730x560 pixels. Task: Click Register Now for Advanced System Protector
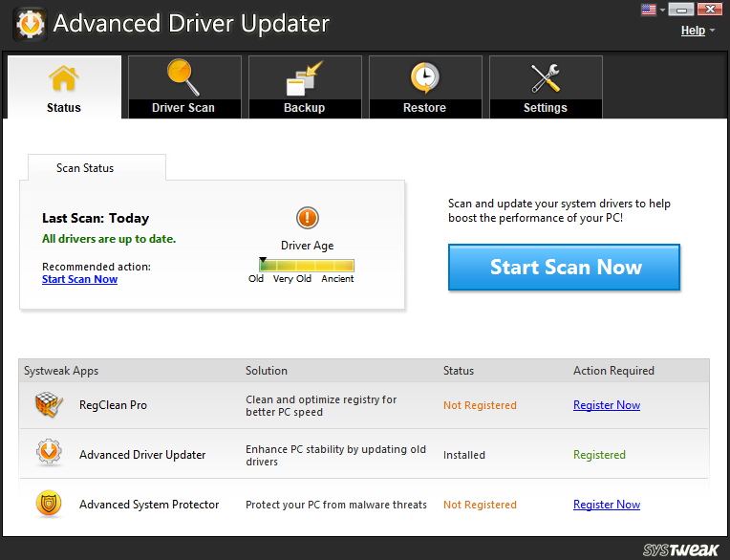coord(607,505)
